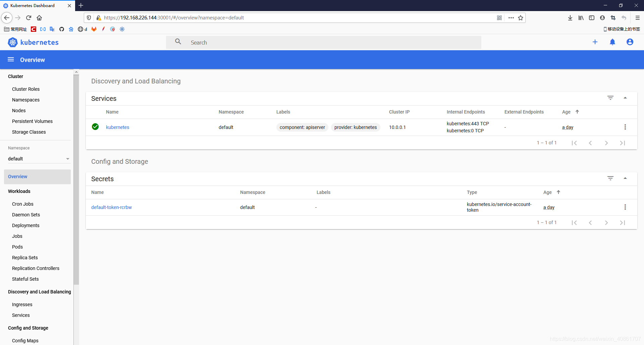Open Replica Sets in the sidebar
Image resolution: width=644 pixels, height=345 pixels.
[x=25, y=258]
